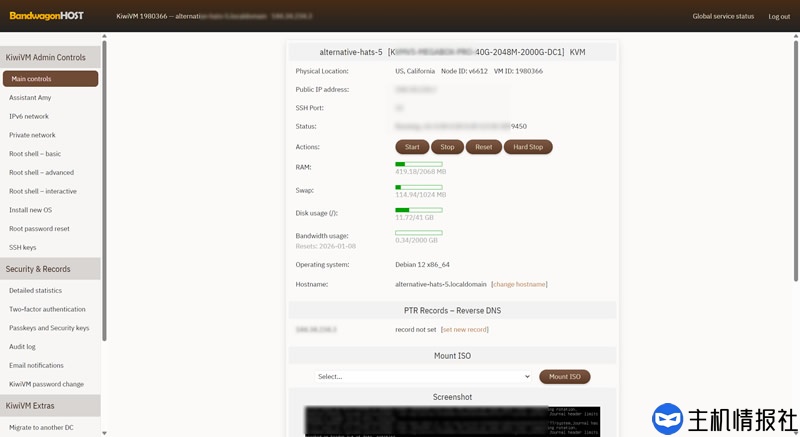Click the VM console screenshot thumbnail
800x437 pixels.
point(452,421)
